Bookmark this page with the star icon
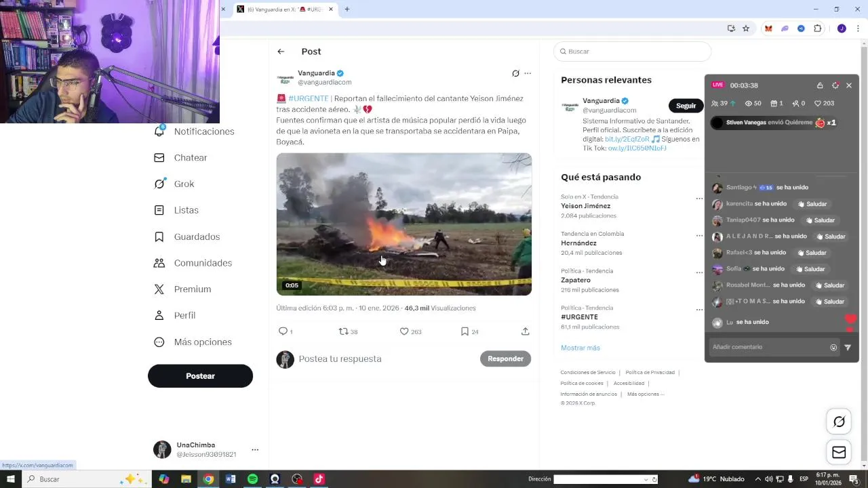The image size is (868, 488). pos(746,28)
